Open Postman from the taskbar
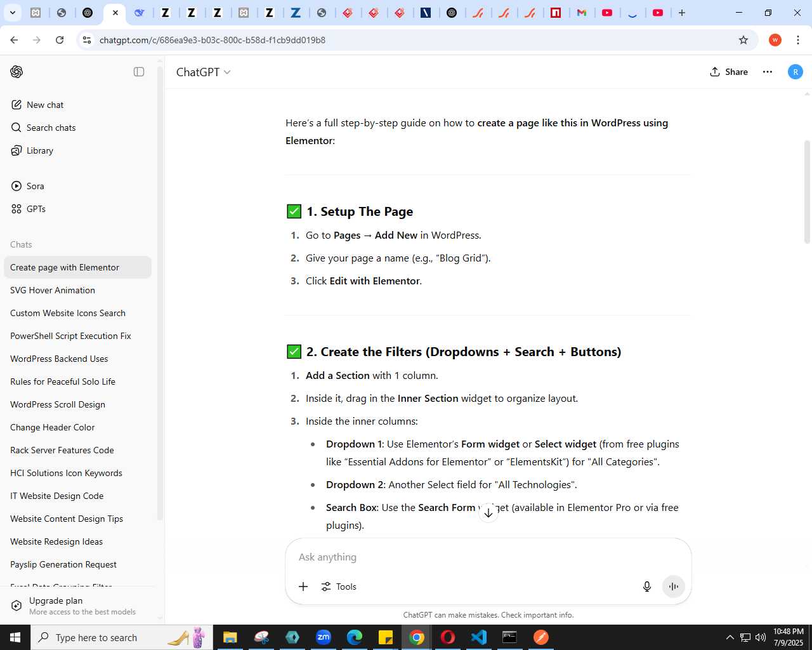The height and width of the screenshot is (650, 812). 541,637
